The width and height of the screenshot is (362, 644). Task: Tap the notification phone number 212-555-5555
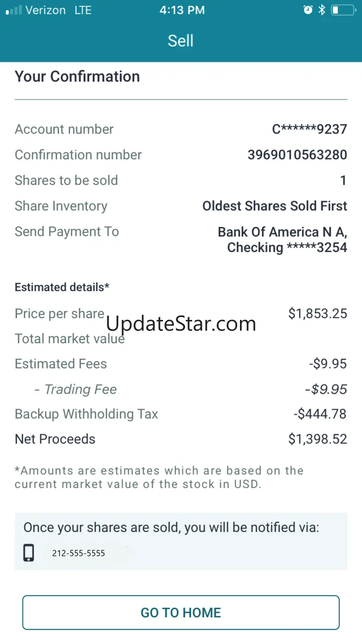click(x=78, y=553)
